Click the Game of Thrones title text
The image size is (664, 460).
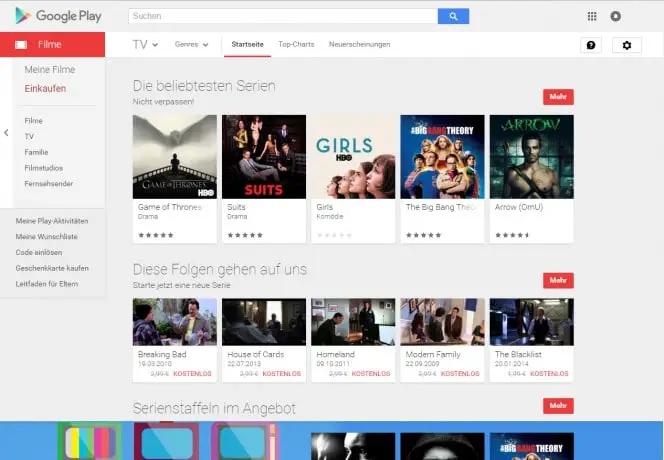coord(169,207)
